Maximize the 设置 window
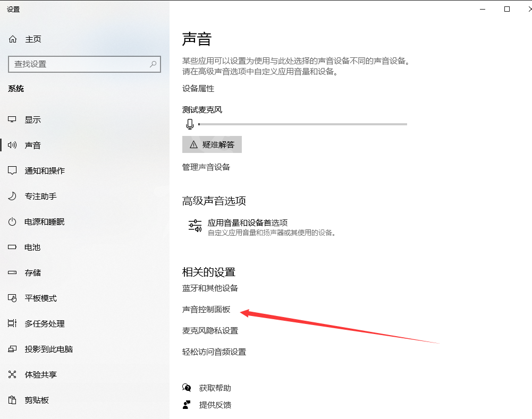Screen dimensions: 532x419 [x=507, y=9]
